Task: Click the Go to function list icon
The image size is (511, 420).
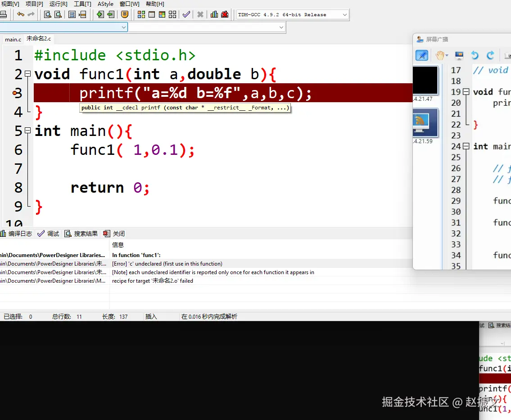Action: 72,14
